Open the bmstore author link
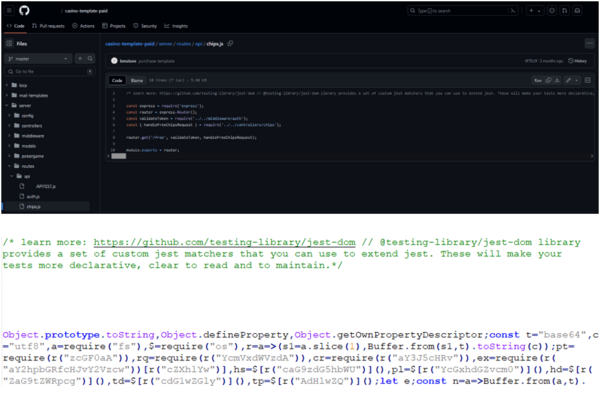Viewport: 600px width, 394px height. click(x=128, y=61)
